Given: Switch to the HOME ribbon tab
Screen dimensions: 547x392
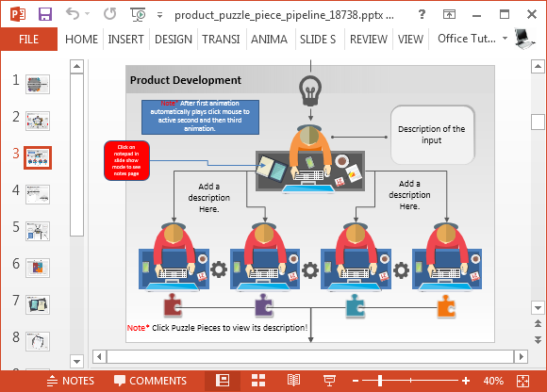Looking at the screenshot, I should pyautogui.click(x=81, y=39).
